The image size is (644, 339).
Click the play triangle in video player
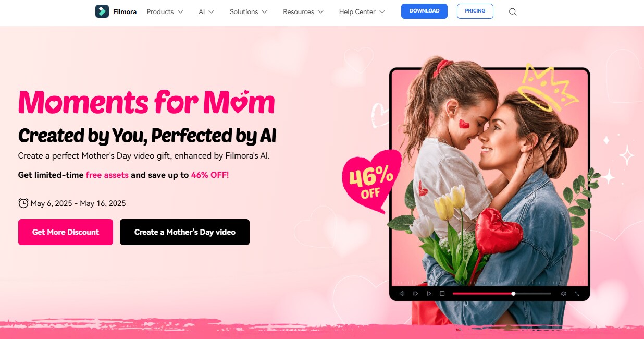tap(429, 294)
